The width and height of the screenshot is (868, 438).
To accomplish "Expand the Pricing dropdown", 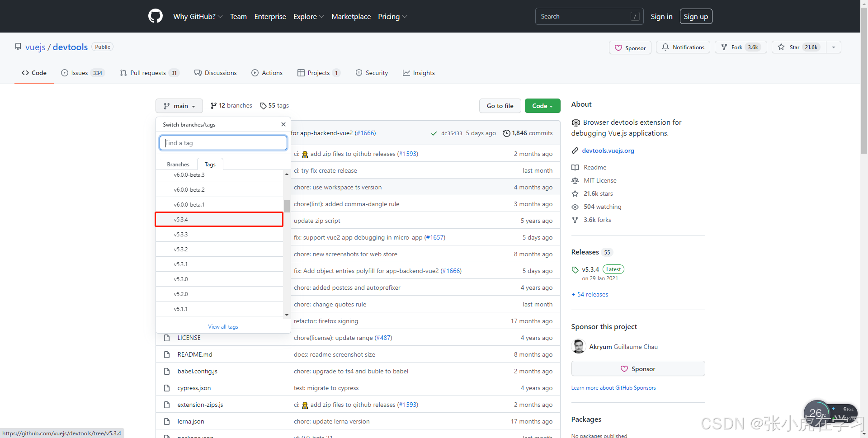I will click(392, 16).
